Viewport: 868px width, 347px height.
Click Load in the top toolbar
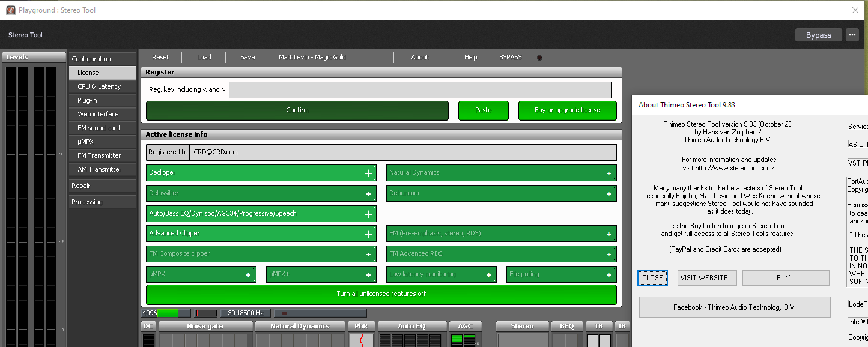204,57
